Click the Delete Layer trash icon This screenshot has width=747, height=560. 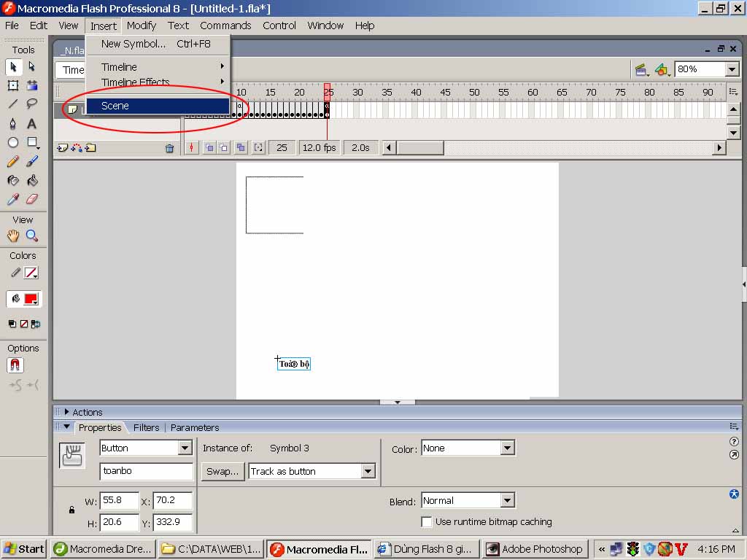(169, 148)
